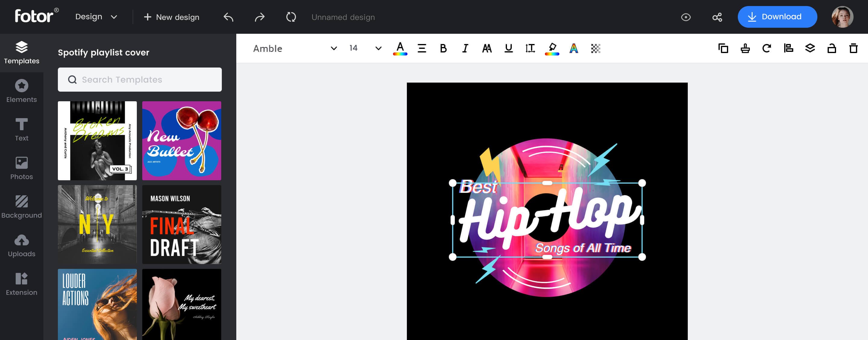Click the Underline formatting icon
This screenshot has width=868, height=340.
tap(508, 48)
